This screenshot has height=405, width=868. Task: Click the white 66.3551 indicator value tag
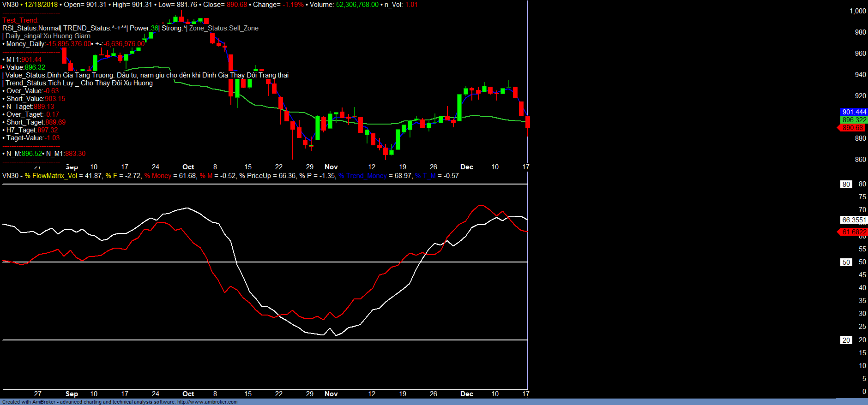point(854,220)
